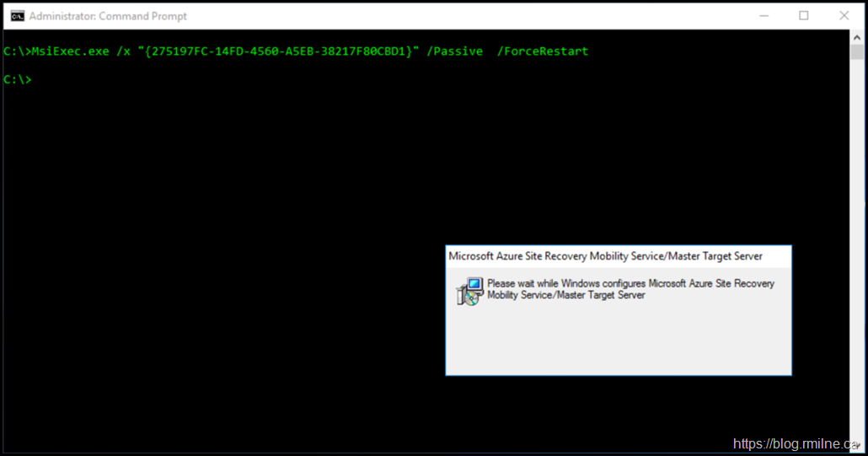Click the Command Prompt icon in title bar
Viewport: 868px width, 456px height.
click(17, 16)
